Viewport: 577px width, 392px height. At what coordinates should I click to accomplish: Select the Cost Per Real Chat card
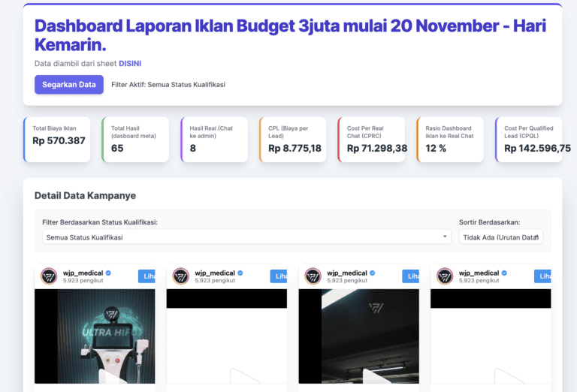[373, 140]
